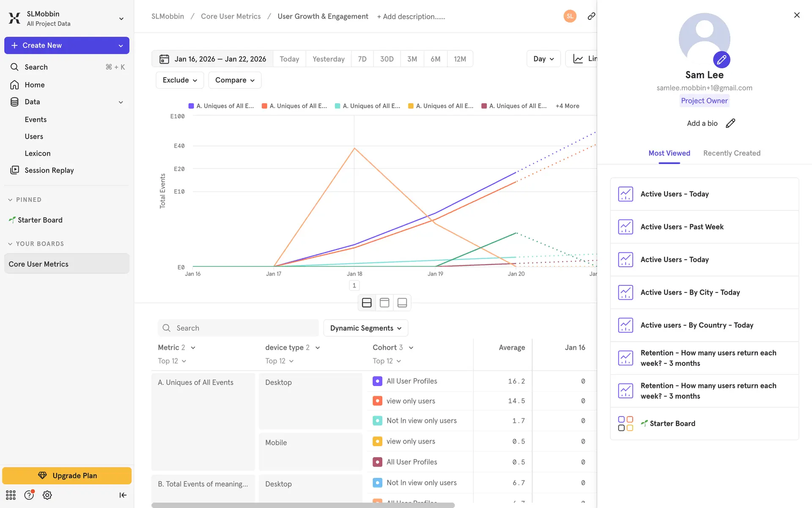Click the copy link icon in header
Image resolution: width=812 pixels, height=508 pixels.
point(591,16)
